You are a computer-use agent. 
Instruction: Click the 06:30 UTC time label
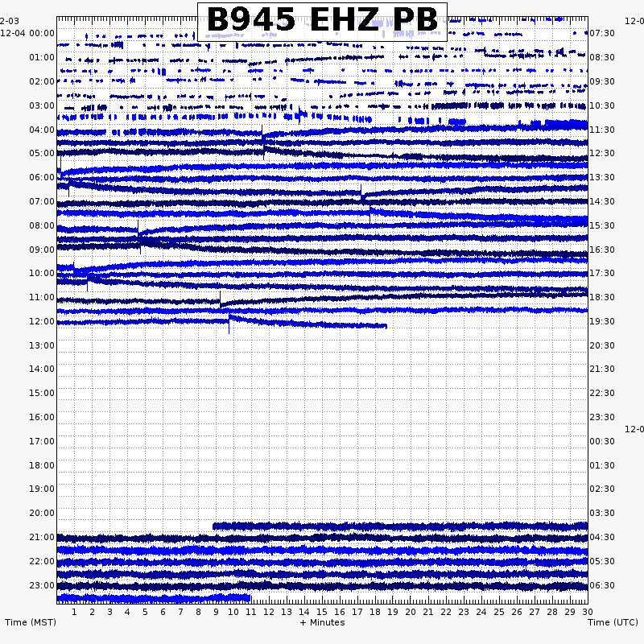(x=602, y=585)
